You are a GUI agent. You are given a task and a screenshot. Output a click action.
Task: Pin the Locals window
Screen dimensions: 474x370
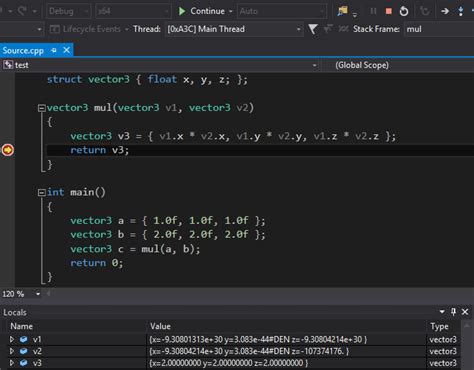453,312
